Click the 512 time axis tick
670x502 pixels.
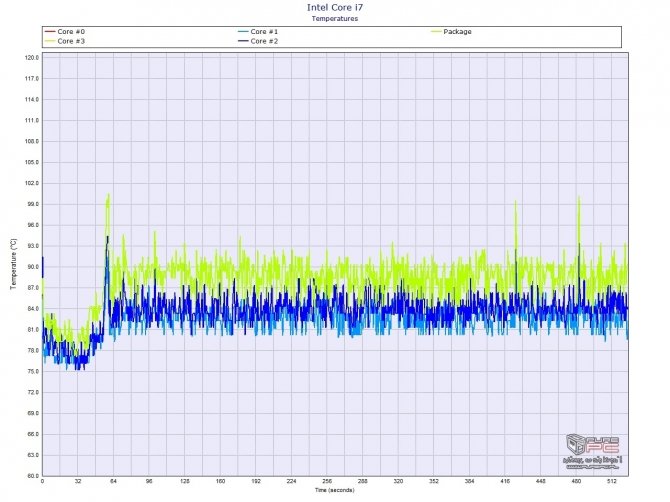pos(612,481)
